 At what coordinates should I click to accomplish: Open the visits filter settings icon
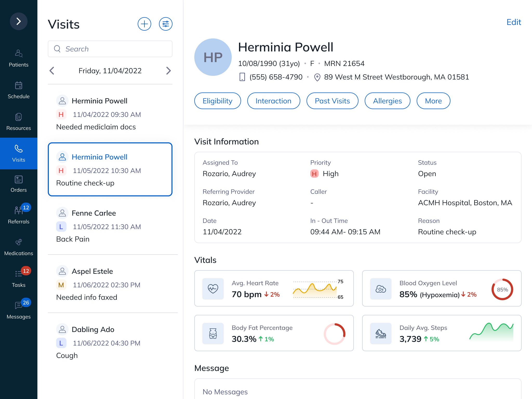point(166,24)
